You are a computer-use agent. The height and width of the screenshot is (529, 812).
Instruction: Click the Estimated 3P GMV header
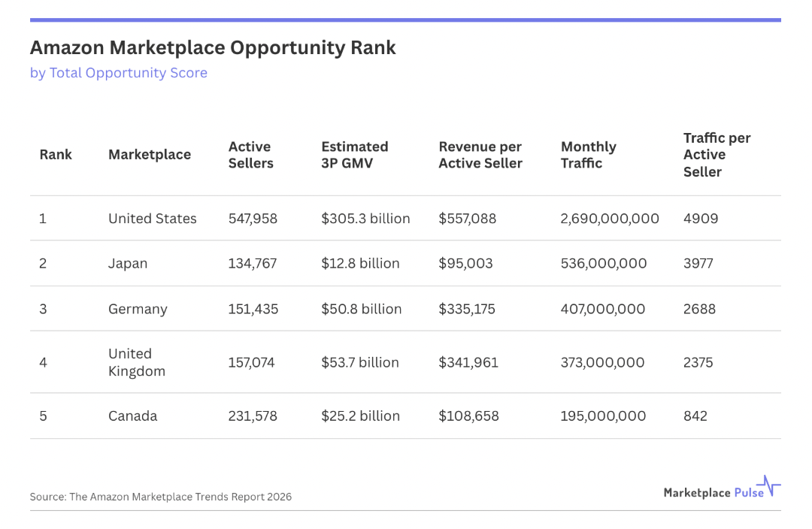355,155
